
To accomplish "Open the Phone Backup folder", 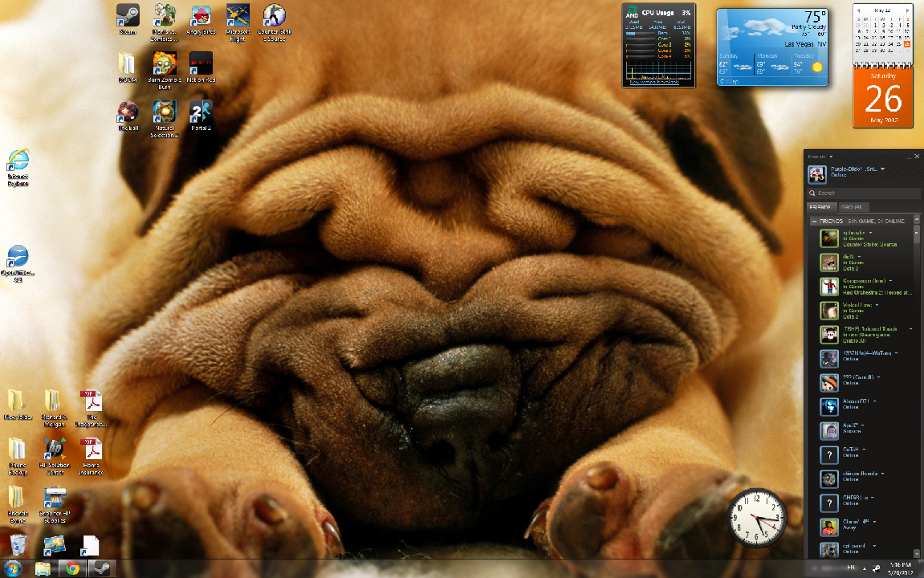I will pyautogui.click(x=18, y=457).
